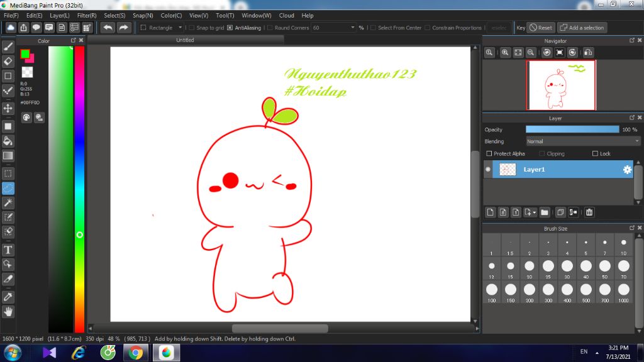
Task: Show hidden icons in the system tray
Action: point(597,353)
